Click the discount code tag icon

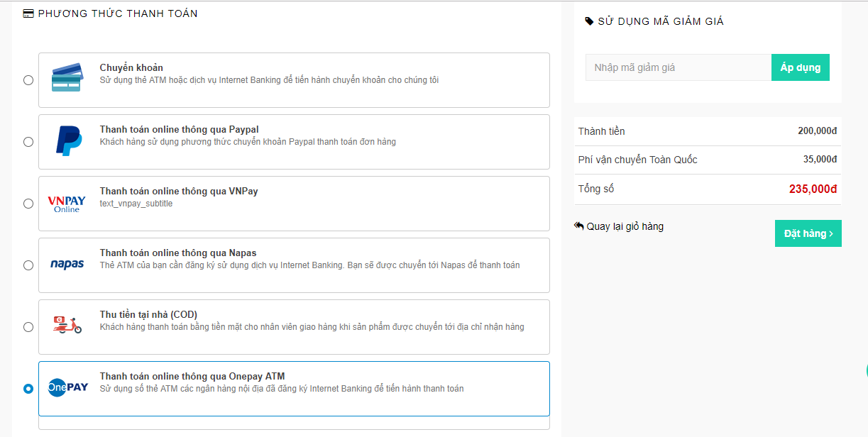pos(589,21)
